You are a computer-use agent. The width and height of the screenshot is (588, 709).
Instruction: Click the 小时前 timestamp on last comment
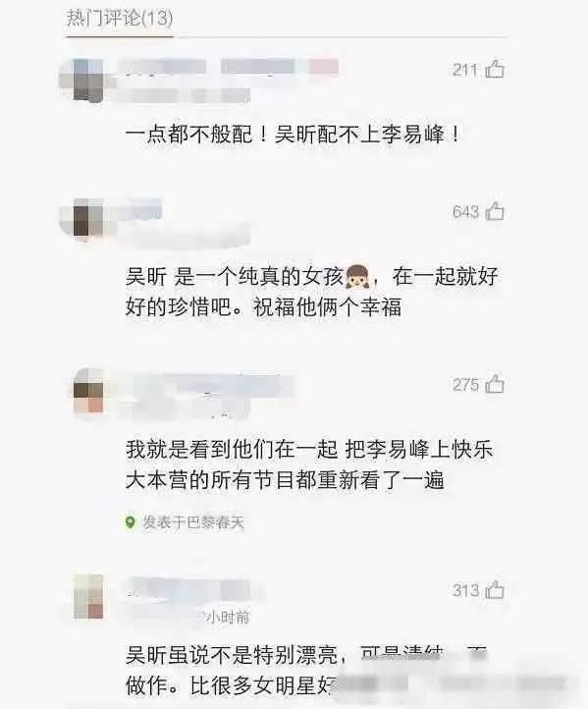228,617
